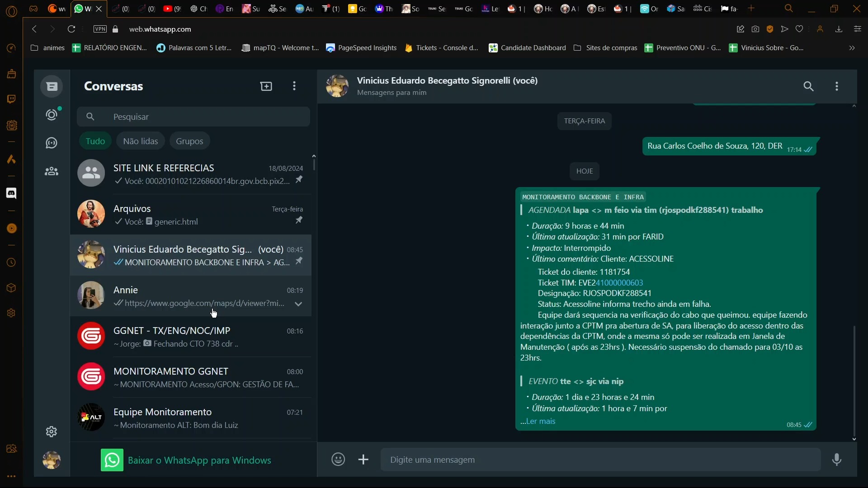Click the Digite uma mensagem field
868x488 pixels.
[x=600, y=460]
